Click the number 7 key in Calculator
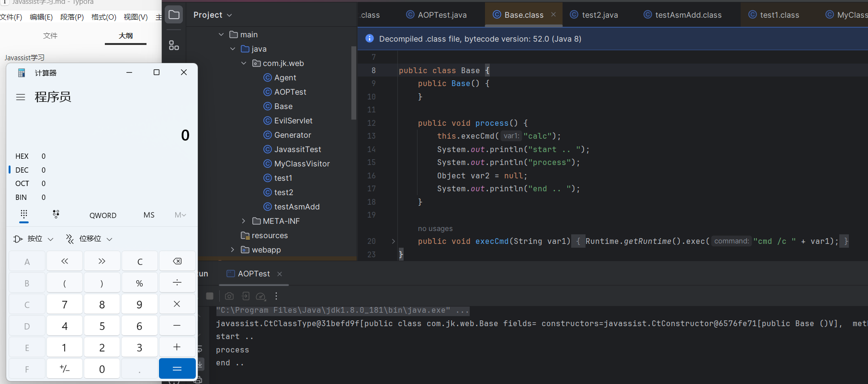The width and height of the screenshot is (868, 384). [65, 304]
